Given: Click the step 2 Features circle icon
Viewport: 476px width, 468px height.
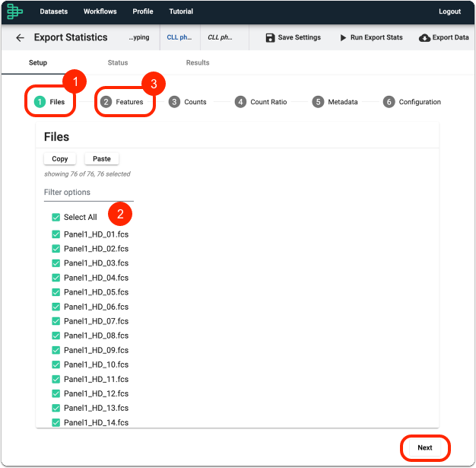Looking at the screenshot, I should [x=106, y=102].
